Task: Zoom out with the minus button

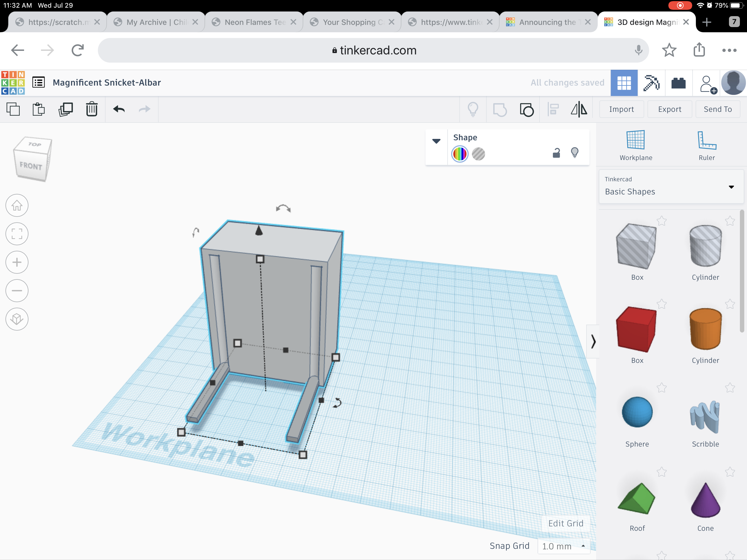Action: [17, 290]
